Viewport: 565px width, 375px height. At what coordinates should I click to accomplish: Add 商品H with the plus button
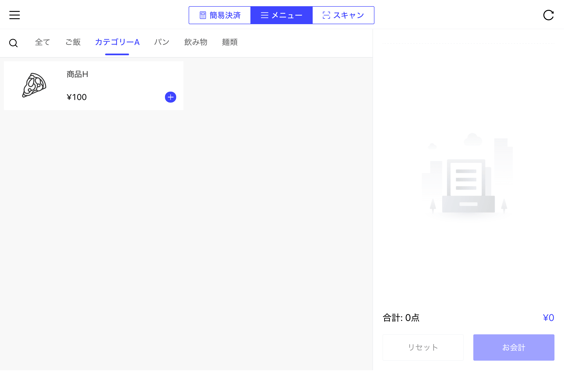pyautogui.click(x=170, y=97)
